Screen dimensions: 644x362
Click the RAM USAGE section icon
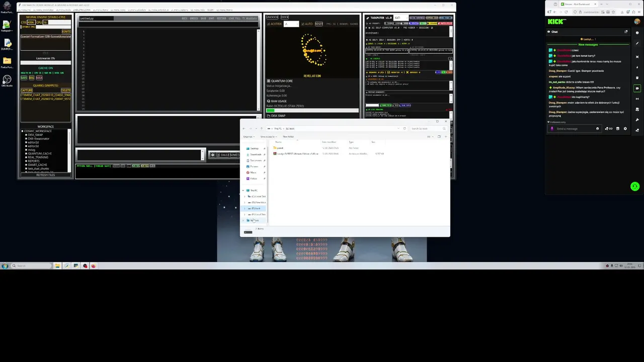tap(269, 101)
